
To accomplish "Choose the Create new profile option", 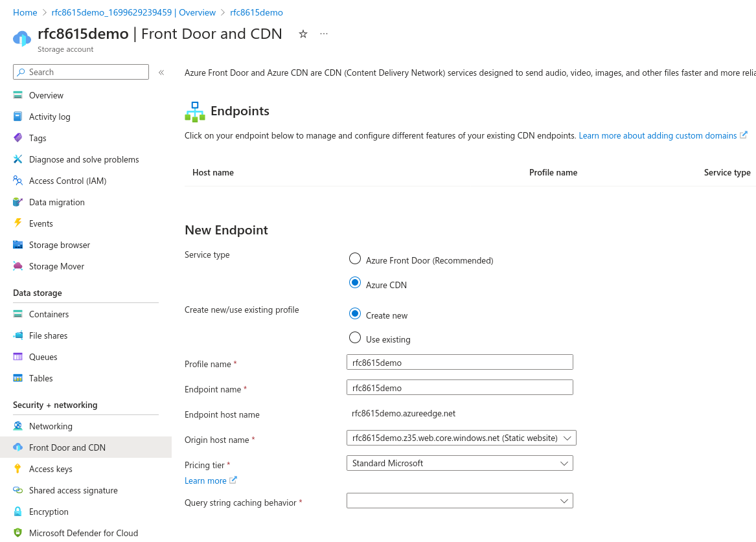I will (x=355, y=313).
